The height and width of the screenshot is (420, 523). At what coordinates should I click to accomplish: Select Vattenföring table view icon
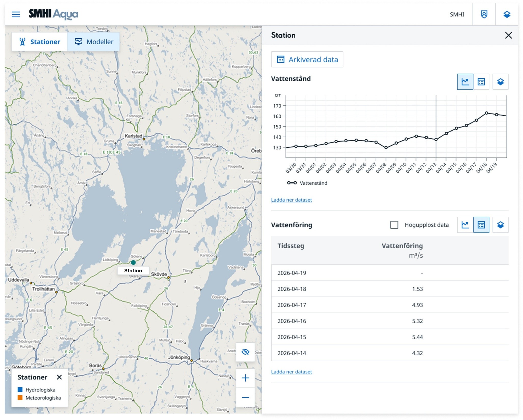tap(481, 225)
